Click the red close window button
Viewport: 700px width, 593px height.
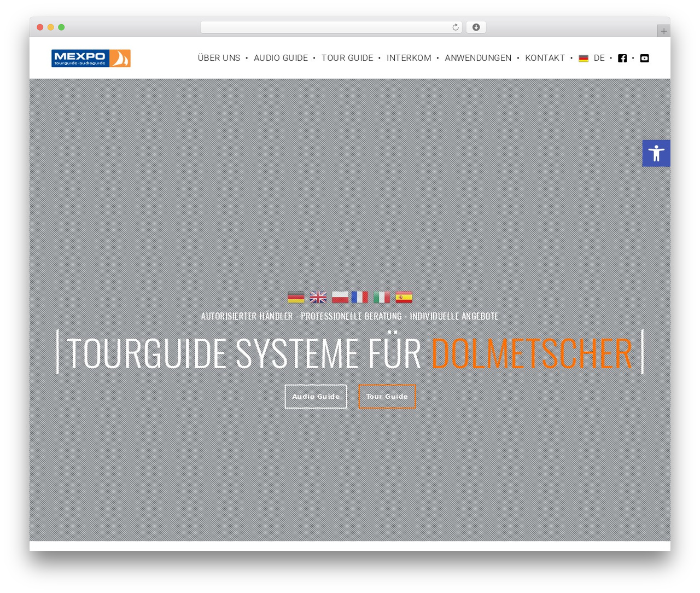40,27
